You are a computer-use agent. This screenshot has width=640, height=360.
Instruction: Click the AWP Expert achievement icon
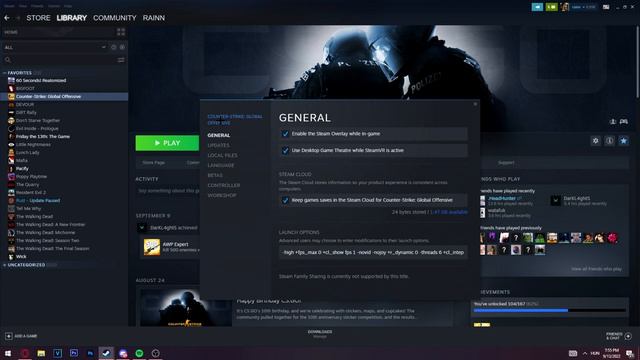coord(152,247)
